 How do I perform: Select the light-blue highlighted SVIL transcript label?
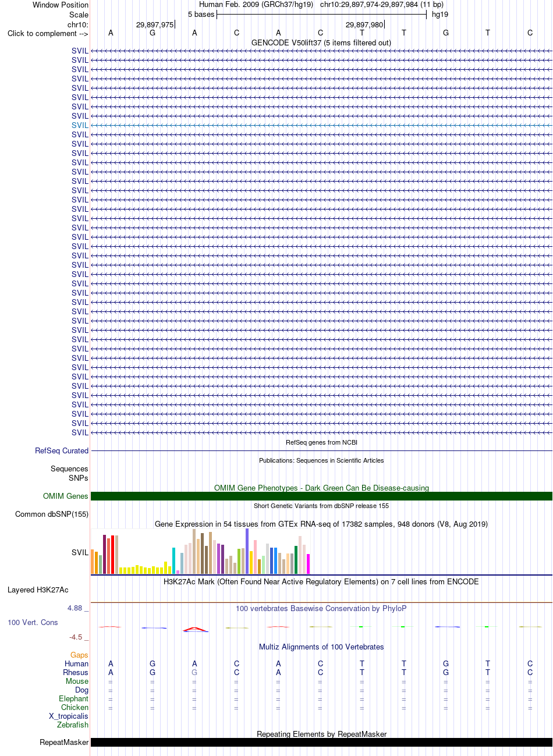[80, 125]
